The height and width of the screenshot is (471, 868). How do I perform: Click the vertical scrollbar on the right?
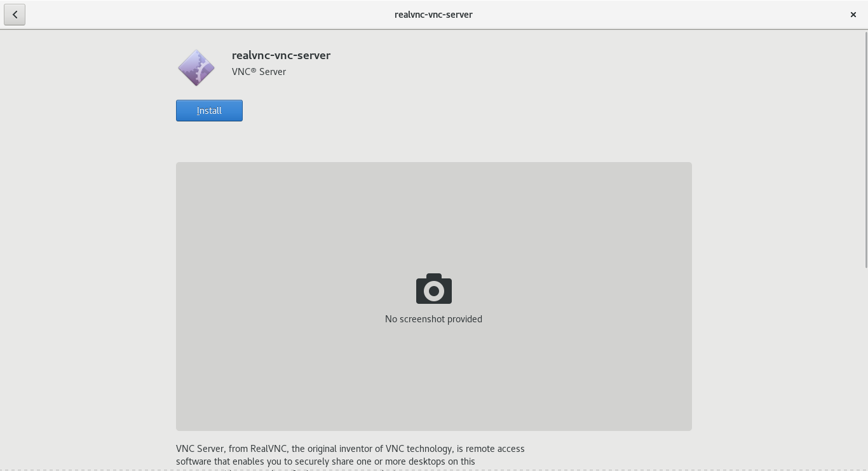click(x=865, y=149)
